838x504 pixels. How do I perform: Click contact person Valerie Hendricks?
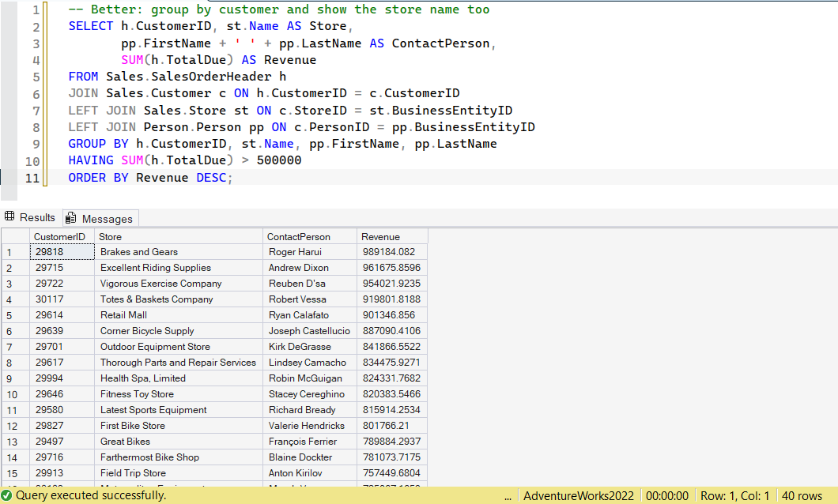[x=309, y=426]
